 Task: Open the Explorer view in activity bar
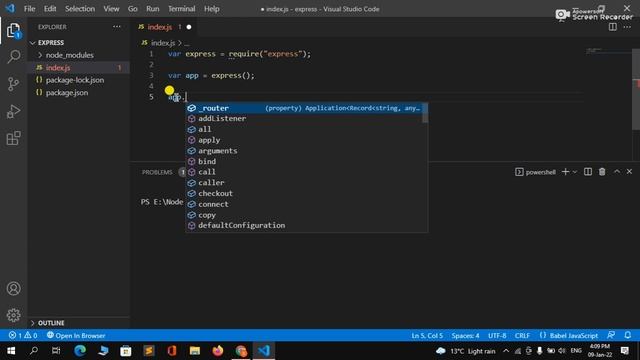coord(13,30)
